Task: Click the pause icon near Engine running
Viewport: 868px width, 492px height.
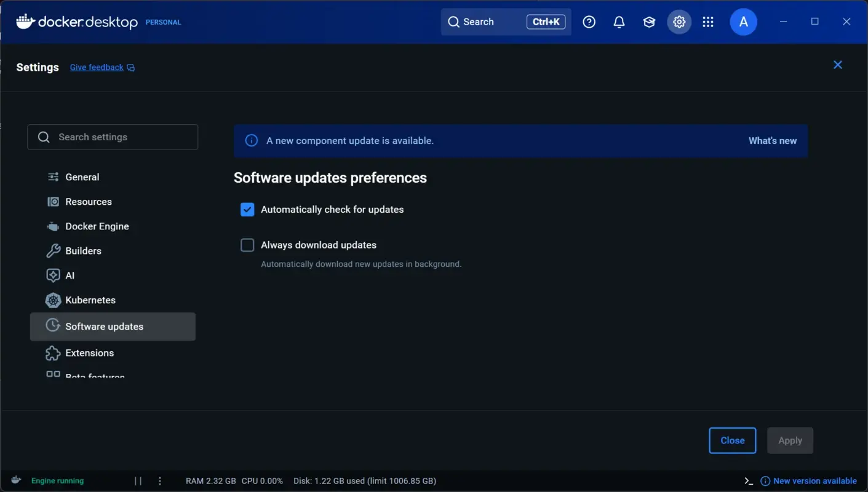Action: [138, 480]
